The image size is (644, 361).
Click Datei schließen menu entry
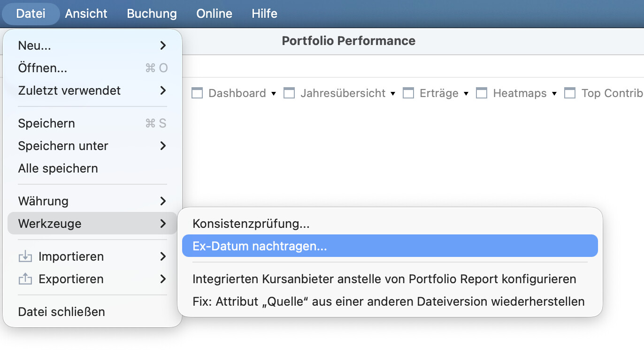[x=61, y=312]
